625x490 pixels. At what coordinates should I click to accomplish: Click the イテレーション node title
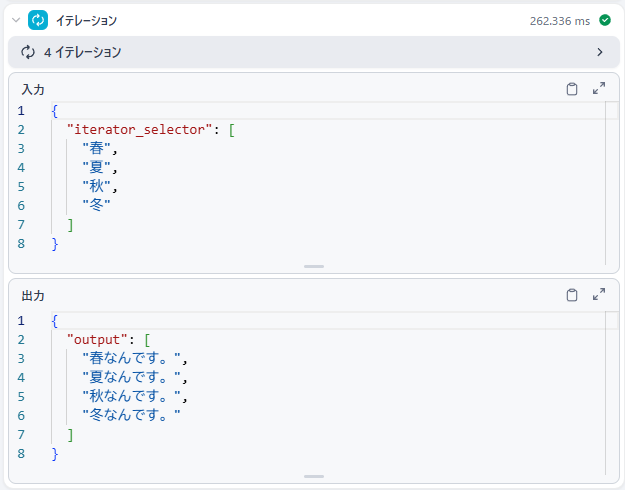pyautogui.click(x=86, y=20)
